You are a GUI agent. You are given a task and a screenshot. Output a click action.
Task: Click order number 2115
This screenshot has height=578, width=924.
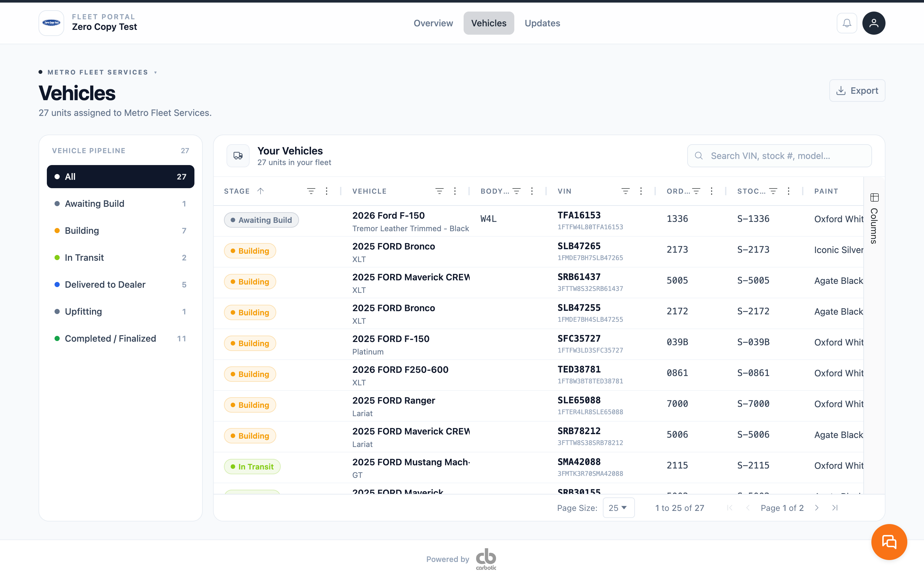click(x=677, y=465)
